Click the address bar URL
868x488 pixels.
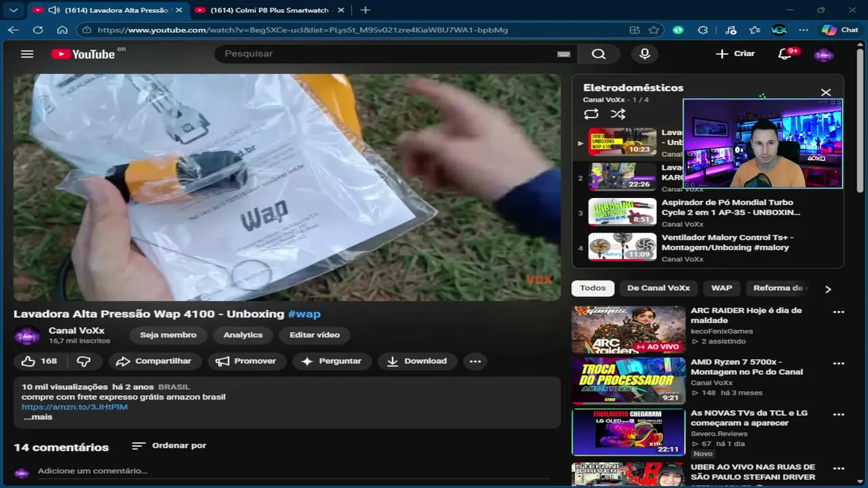[302, 30]
